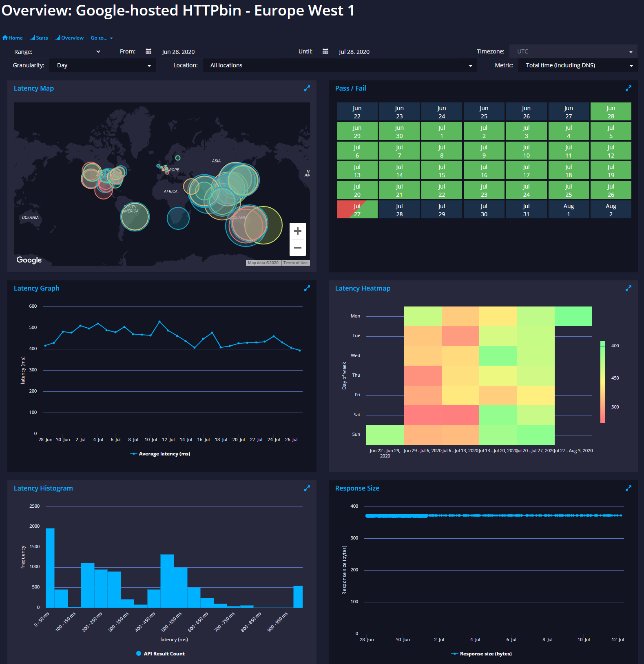Open the Until date calendar icon
The height and width of the screenshot is (664, 644).
(x=325, y=51)
